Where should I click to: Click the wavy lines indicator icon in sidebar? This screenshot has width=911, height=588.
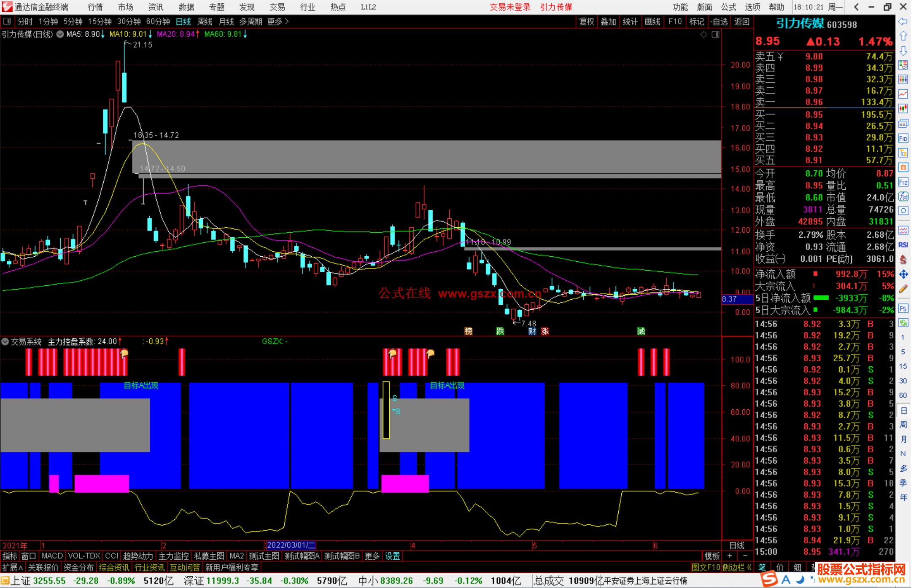pyautogui.click(x=903, y=230)
